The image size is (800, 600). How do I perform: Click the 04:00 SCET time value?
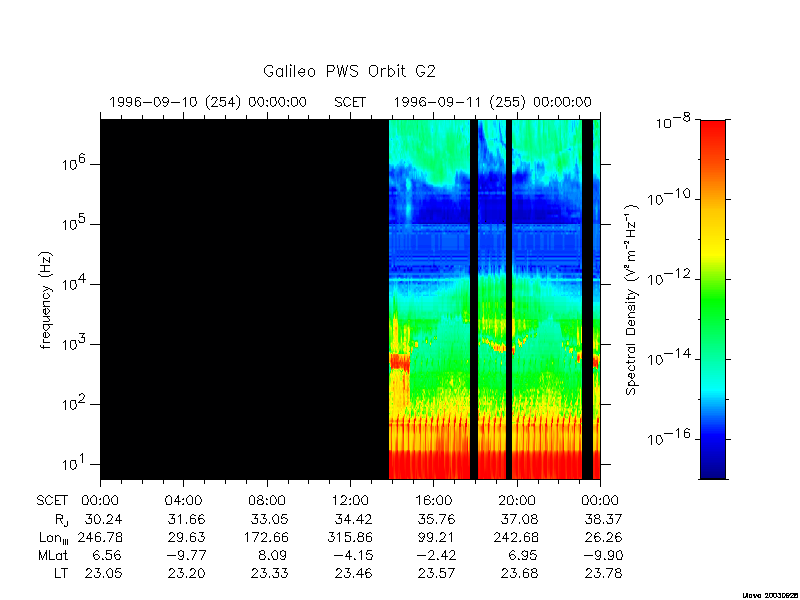pyautogui.click(x=183, y=501)
